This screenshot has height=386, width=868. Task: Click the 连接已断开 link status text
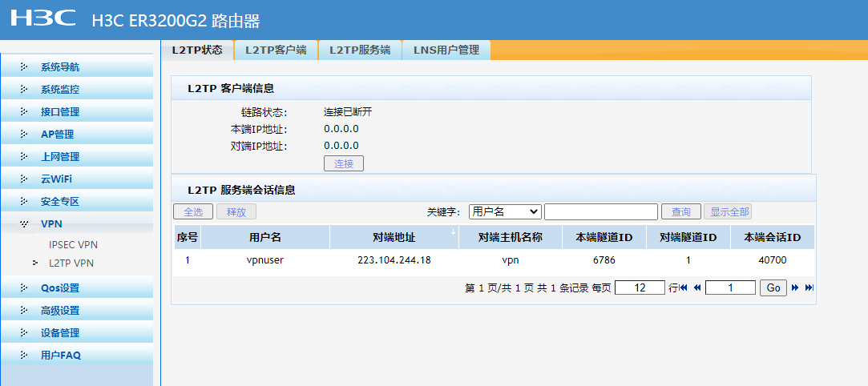point(348,112)
